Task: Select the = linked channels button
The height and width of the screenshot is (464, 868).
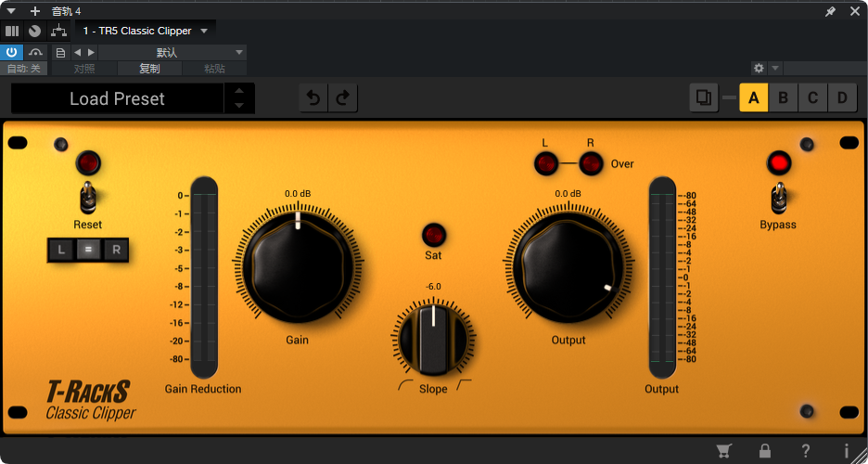Action: coord(88,250)
